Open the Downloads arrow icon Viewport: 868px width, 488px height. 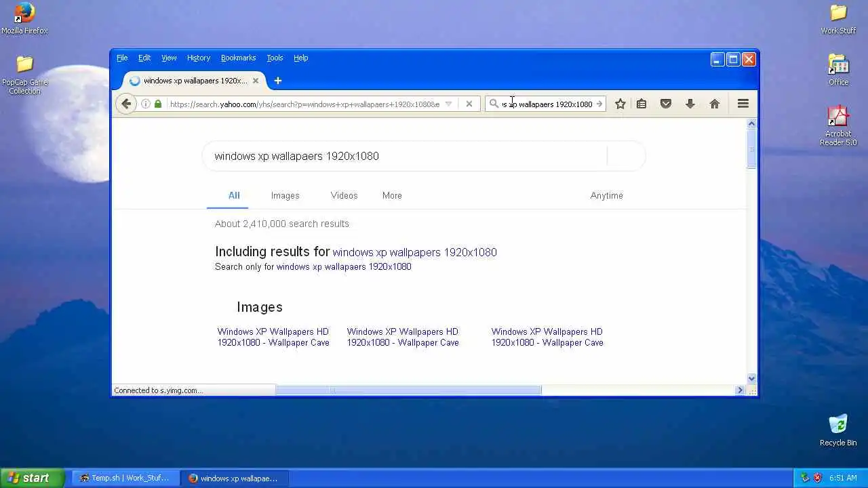click(690, 104)
